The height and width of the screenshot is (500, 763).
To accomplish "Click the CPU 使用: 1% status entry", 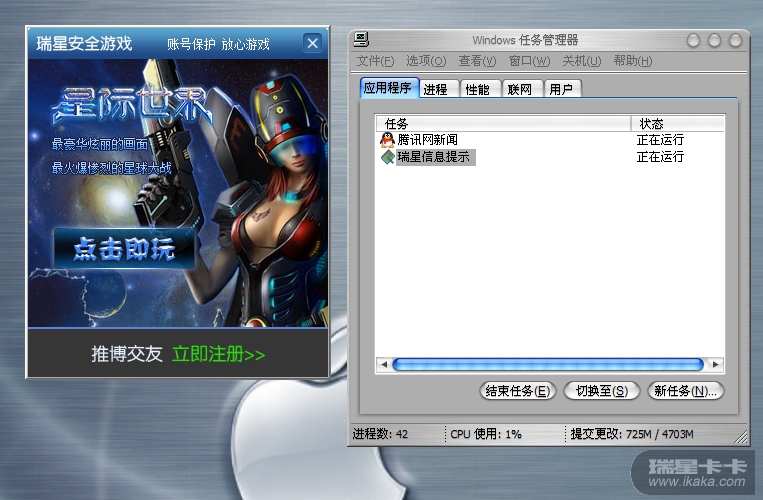I will click(486, 434).
